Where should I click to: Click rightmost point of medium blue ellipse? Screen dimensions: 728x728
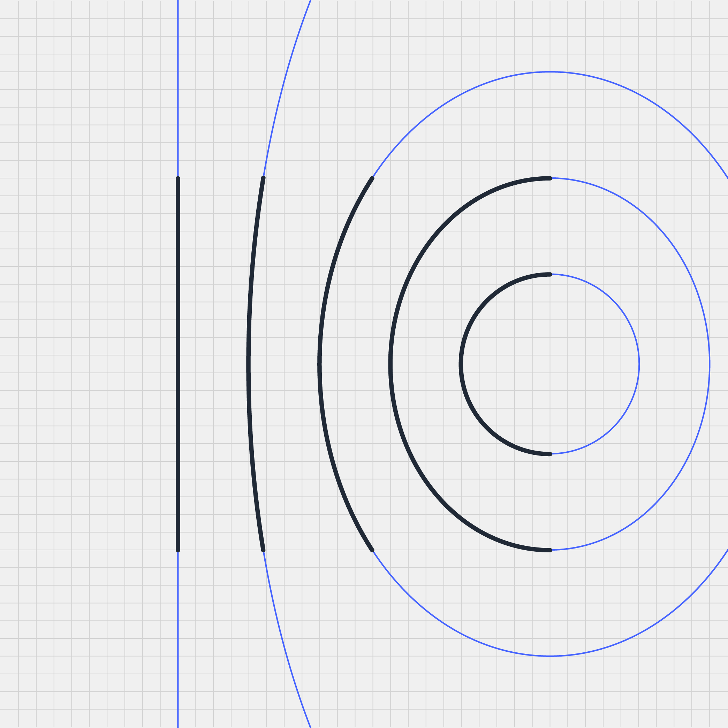pos(710,364)
